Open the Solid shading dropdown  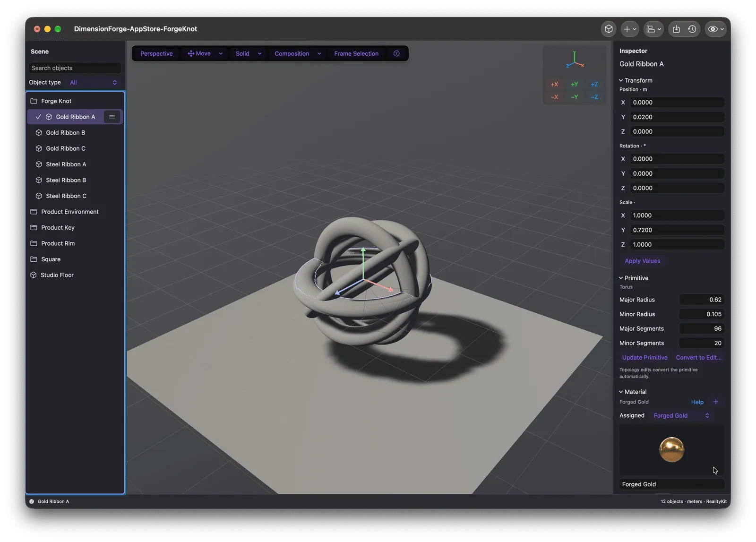pos(249,53)
